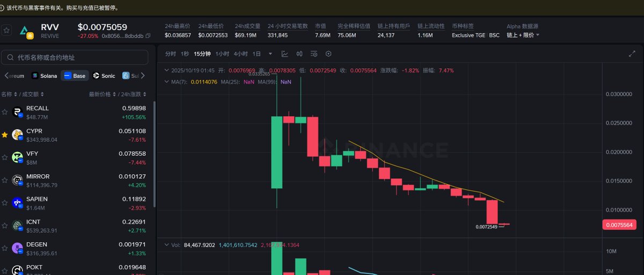Open the POKT token logo
The width and height of the screenshot is (644, 275).
coord(17,270)
